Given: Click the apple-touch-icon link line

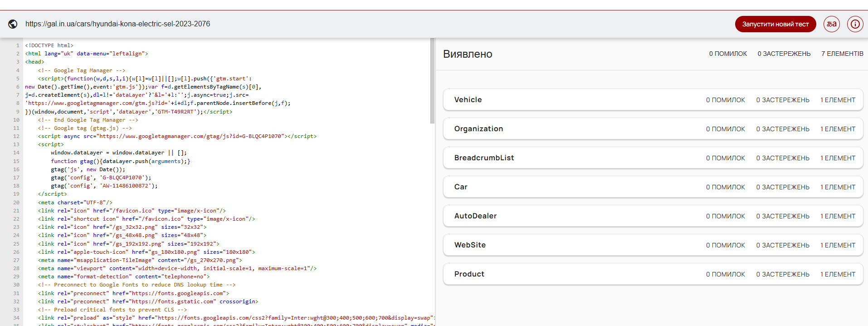Looking at the screenshot, I should (x=146, y=252).
